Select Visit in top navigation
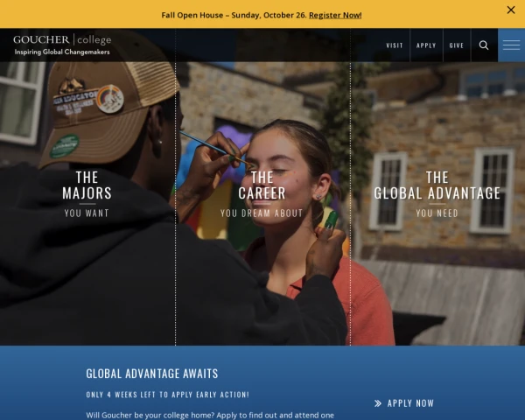525x420 pixels. coord(395,45)
